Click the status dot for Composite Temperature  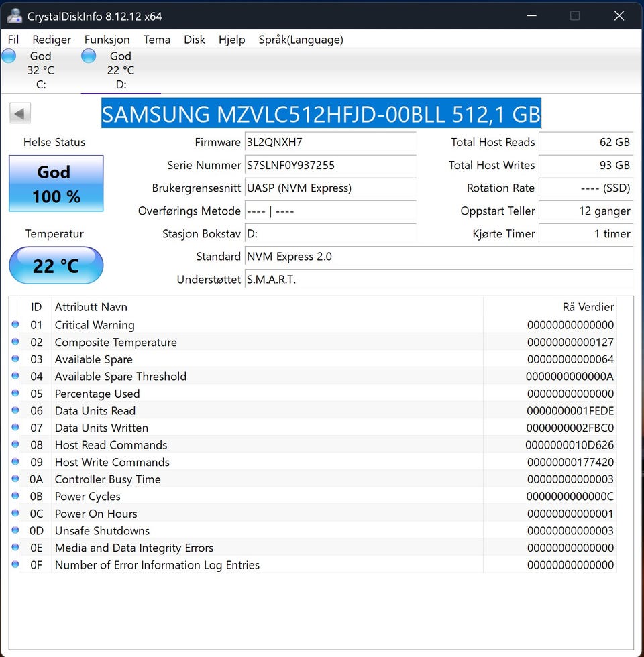(15, 341)
